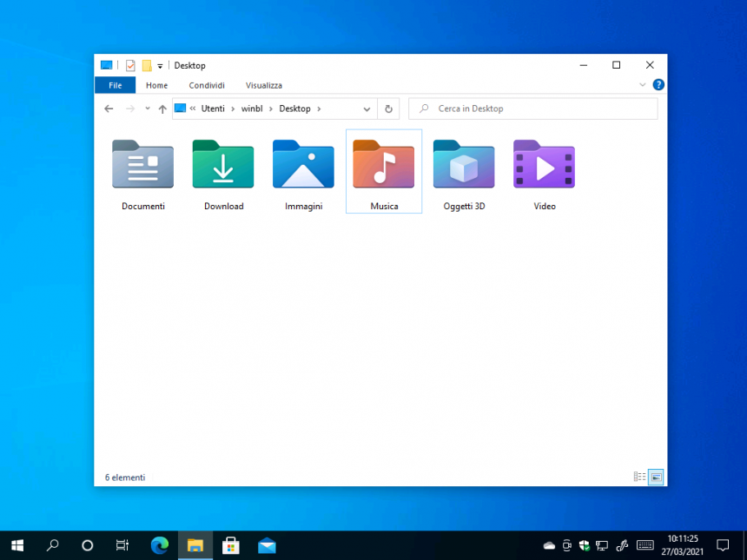This screenshot has width=747, height=560.
Task: Click the up arrow to go to parent folder
Action: (x=162, y=108)
